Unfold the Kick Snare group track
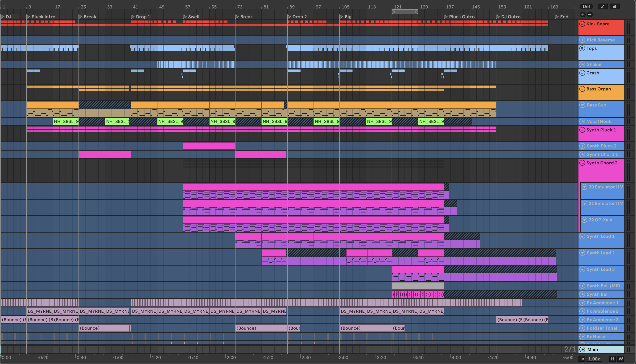Image resolution: width=636 pixels, height=364 pixels. click(582, 24)
